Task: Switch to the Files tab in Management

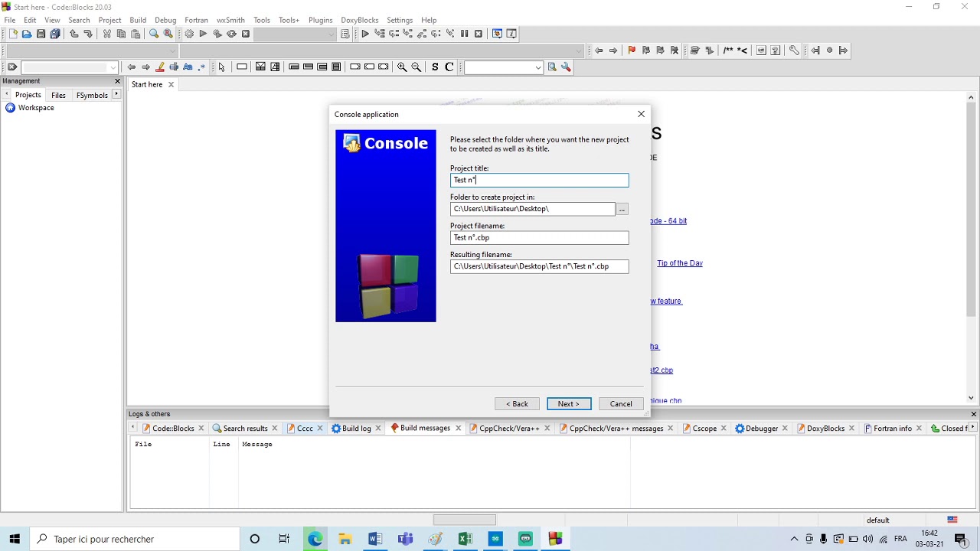Action: [x=58, y=95]
